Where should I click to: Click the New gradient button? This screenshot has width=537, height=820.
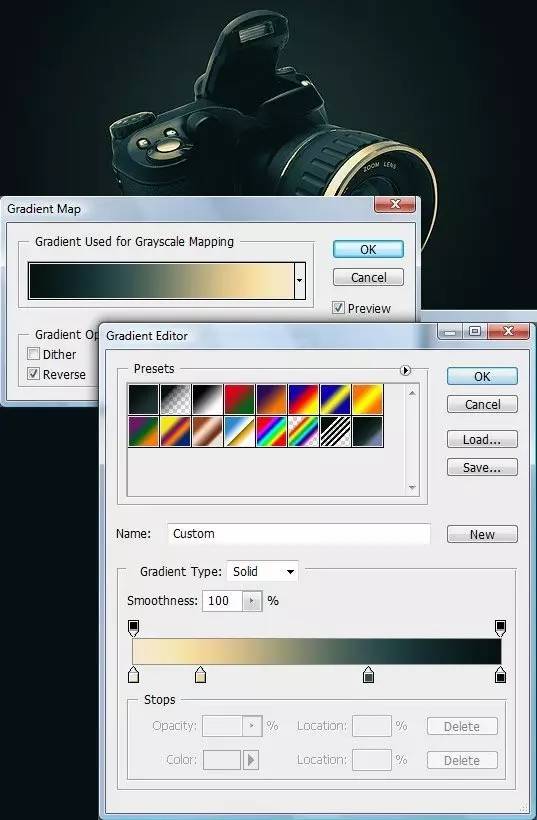(x=482, y=534)
